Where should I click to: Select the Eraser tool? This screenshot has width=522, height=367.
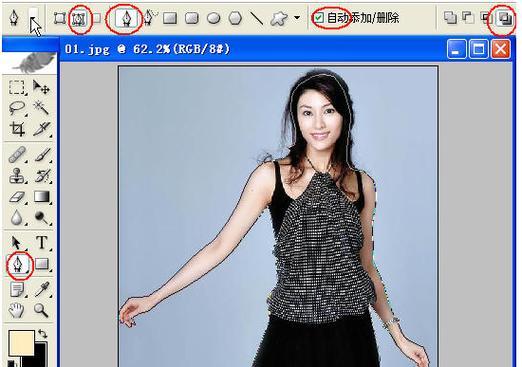tap(17, 197)
